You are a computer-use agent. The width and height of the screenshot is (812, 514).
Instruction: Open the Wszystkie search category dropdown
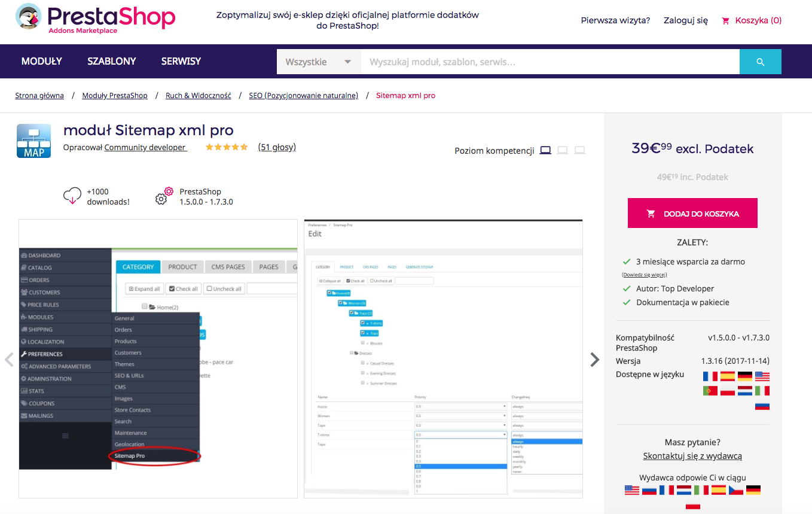(319, 62)
